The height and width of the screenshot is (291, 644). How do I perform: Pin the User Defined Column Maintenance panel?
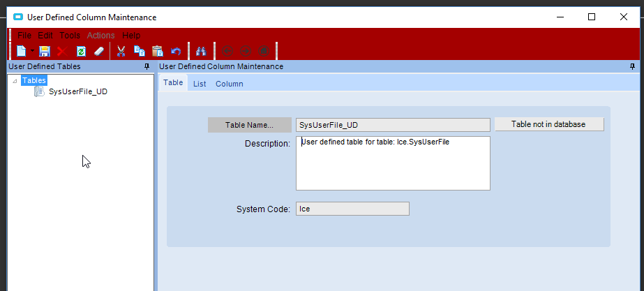point(633,66)
